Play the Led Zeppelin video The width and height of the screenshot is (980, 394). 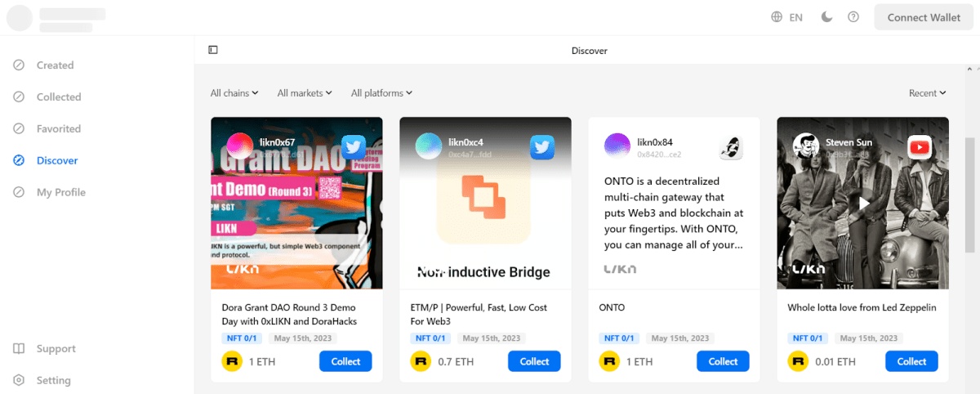click(x=862, y=203)
